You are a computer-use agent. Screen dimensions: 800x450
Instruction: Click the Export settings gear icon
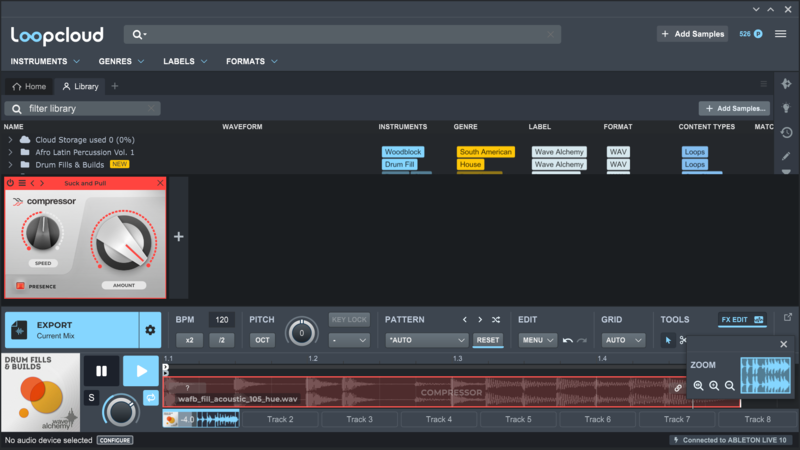[x=151, y=330]
